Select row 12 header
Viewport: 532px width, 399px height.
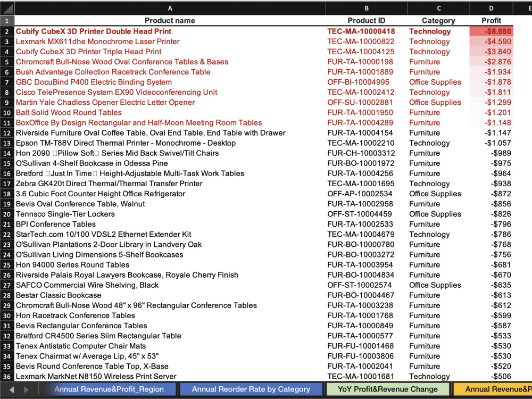[7, 133]
